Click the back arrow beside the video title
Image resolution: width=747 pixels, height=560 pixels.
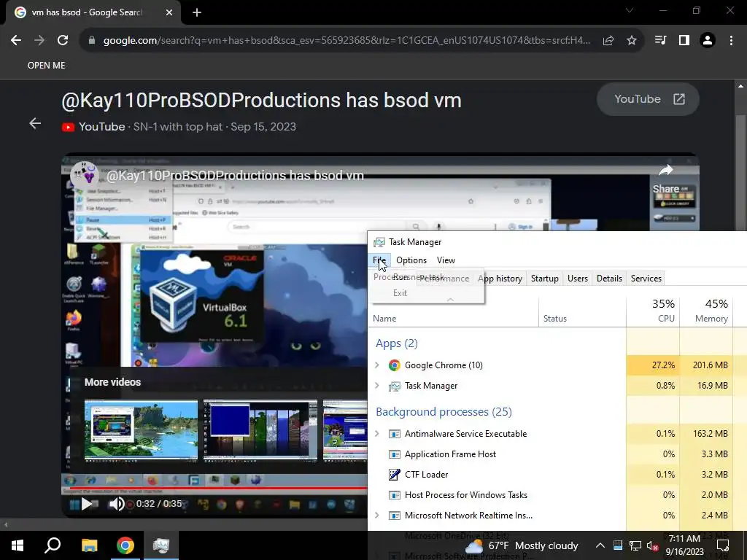(35, 124)
